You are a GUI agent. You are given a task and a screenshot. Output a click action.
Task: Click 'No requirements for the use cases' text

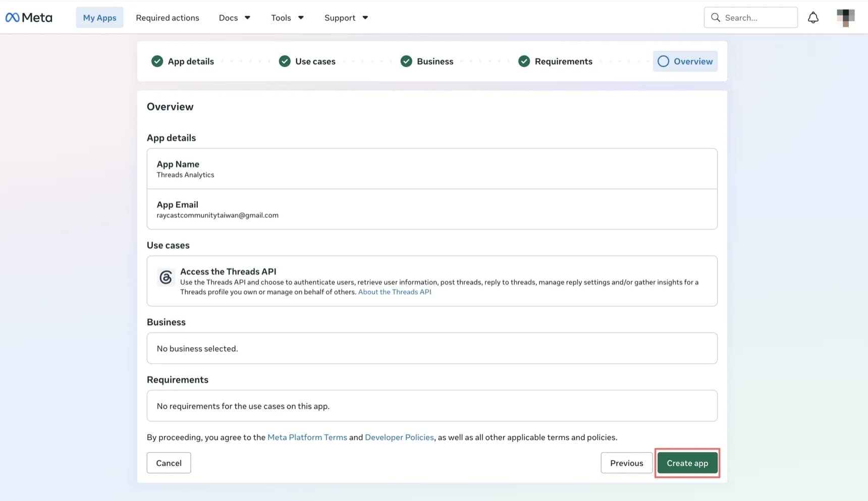243,406
